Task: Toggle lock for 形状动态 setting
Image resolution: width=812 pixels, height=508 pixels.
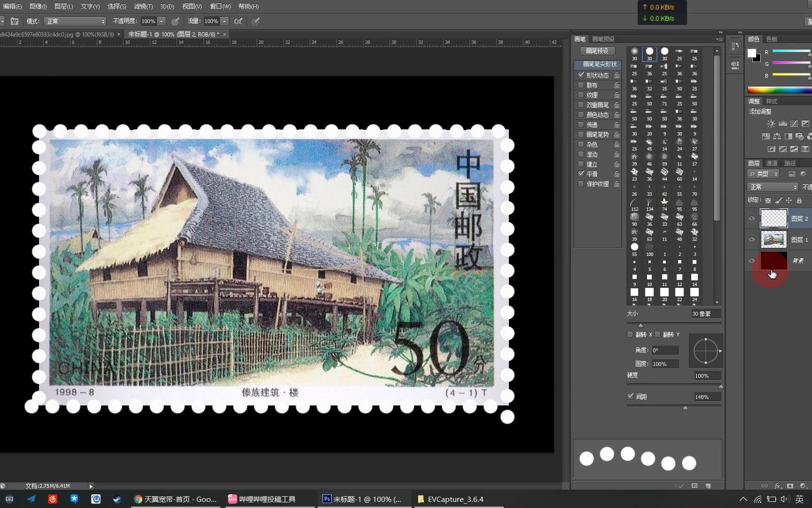Action: click(617, 75)
